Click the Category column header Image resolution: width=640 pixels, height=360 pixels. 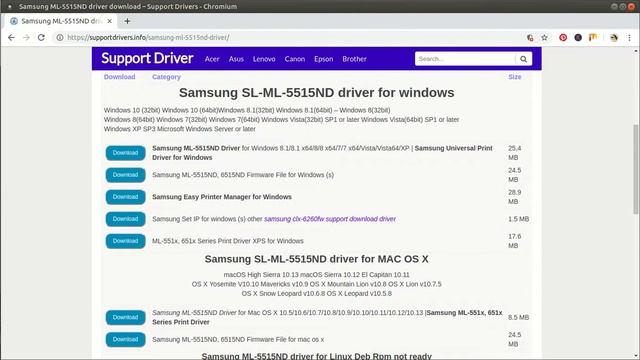click(x=166, y=77)
